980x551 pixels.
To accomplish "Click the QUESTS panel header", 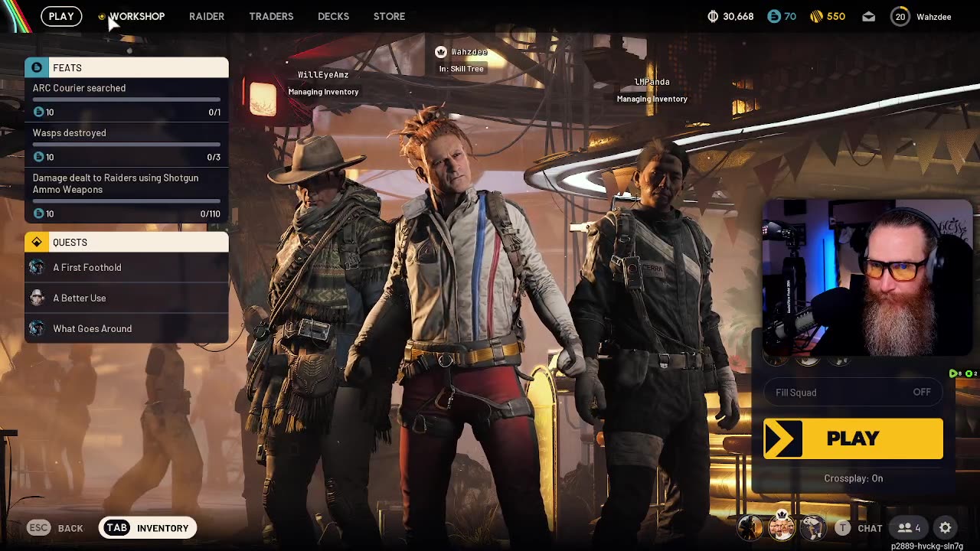I will [126, 242].
